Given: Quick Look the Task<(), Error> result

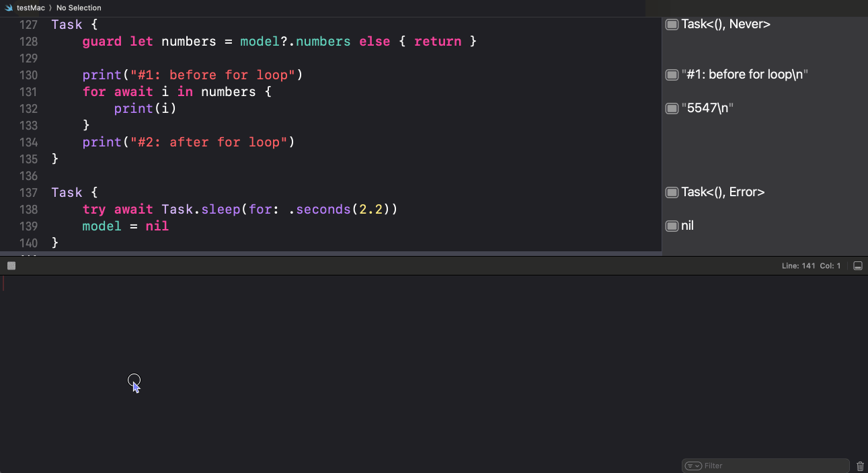Looking at the screenshot, I should pyautogui.click(x=672, y=193).
